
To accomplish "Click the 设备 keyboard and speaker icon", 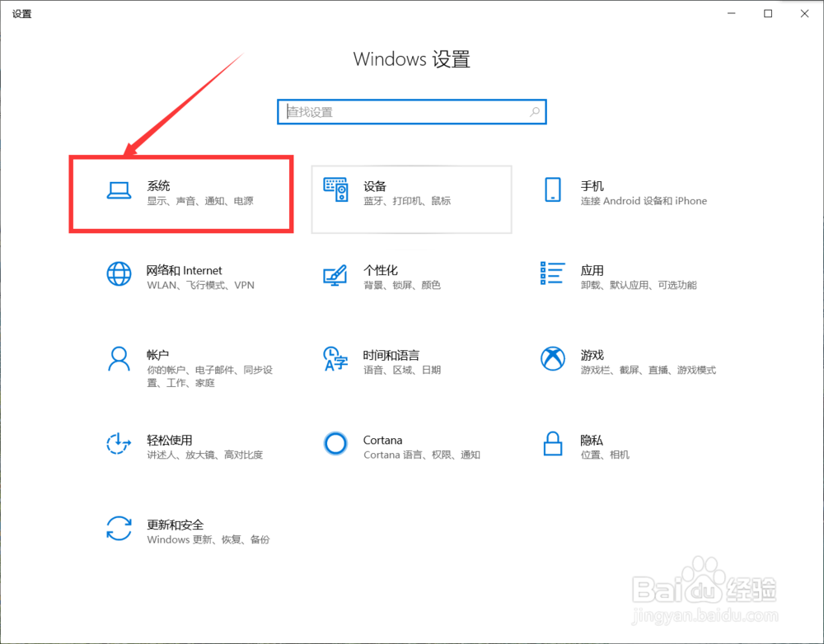I will tap(335, 189).
